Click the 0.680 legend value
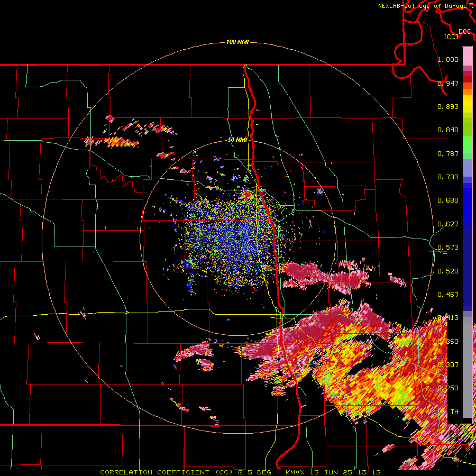Image resolution: width=476 pixels, height=476 pixels. [448, 200]
